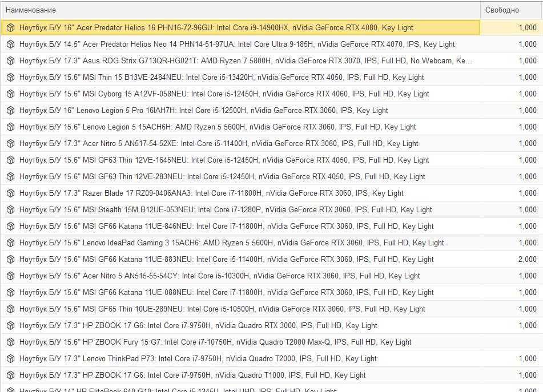
Task: Click item icon of MSI Stealth 15M row
Action: (11, 209)
